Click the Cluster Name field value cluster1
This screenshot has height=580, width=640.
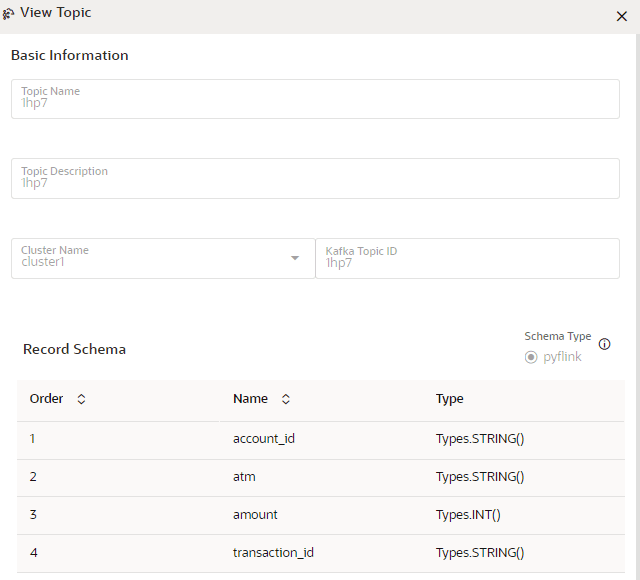[x=44, y=263]
